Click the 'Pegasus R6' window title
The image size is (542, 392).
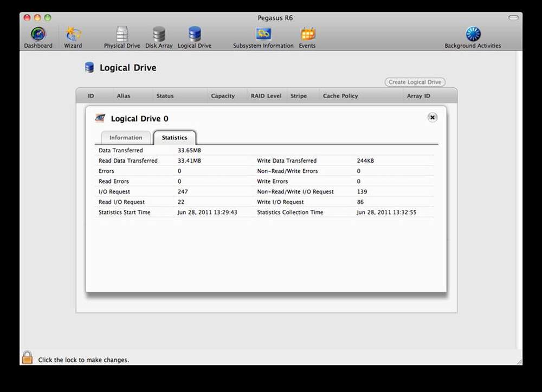(x=275, y=18)
